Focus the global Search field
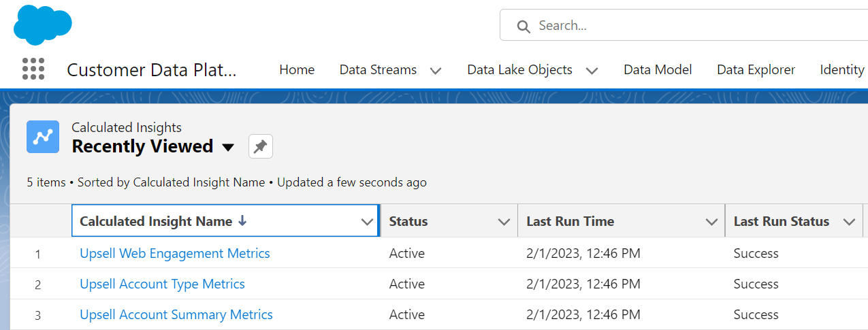The height and width of the screenshot is (330, 868). (x=684, y=25)
